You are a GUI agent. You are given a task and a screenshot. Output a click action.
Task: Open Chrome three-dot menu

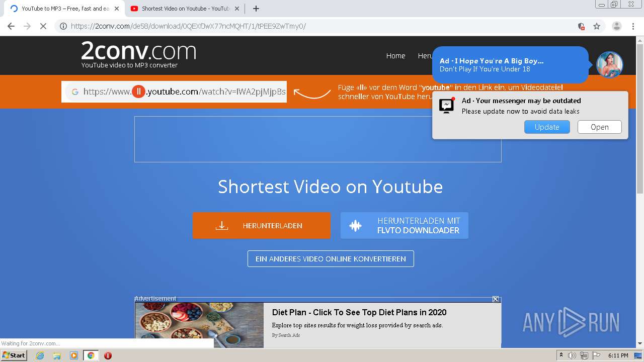point(633,26)
